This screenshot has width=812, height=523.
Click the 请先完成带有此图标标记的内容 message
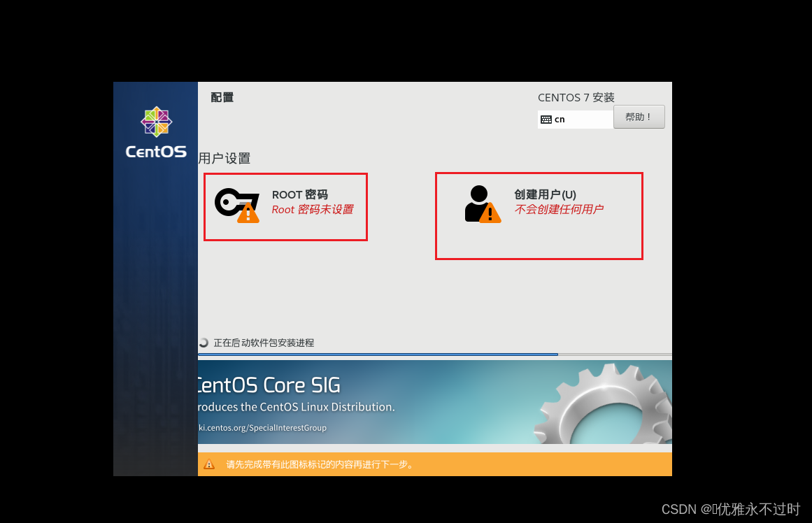pyautogui.click(x=320, y=464)
